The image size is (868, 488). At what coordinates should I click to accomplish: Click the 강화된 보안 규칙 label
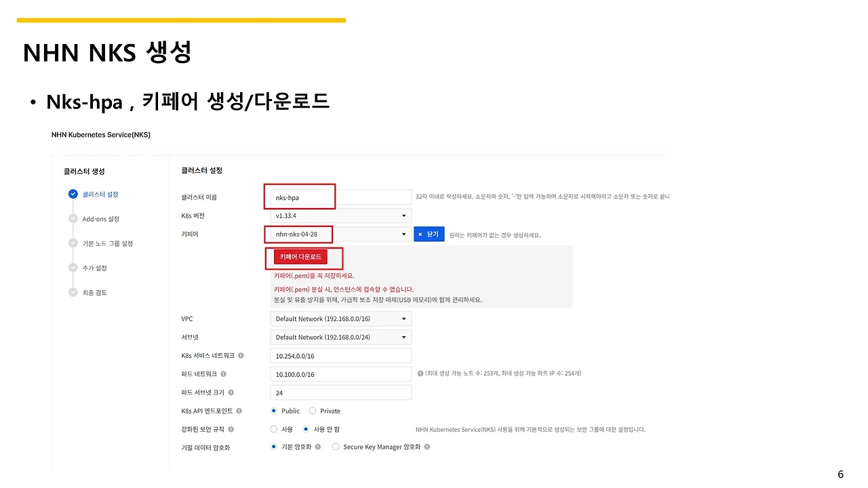[x=203, y=430]
